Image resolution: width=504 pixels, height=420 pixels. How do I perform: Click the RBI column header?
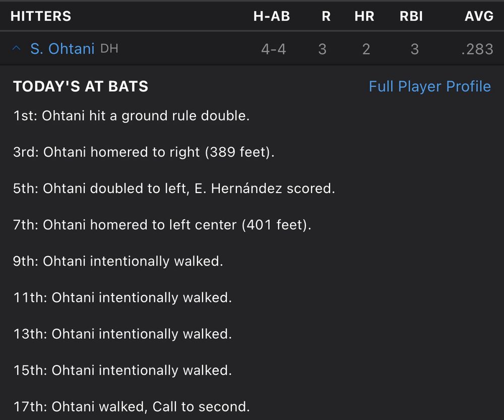point(412,16)
